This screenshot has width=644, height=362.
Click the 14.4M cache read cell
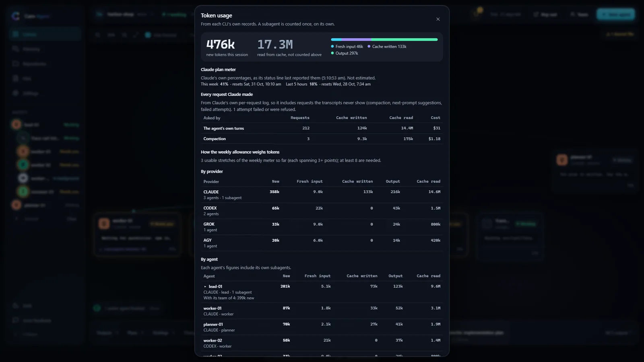(407, 128)
